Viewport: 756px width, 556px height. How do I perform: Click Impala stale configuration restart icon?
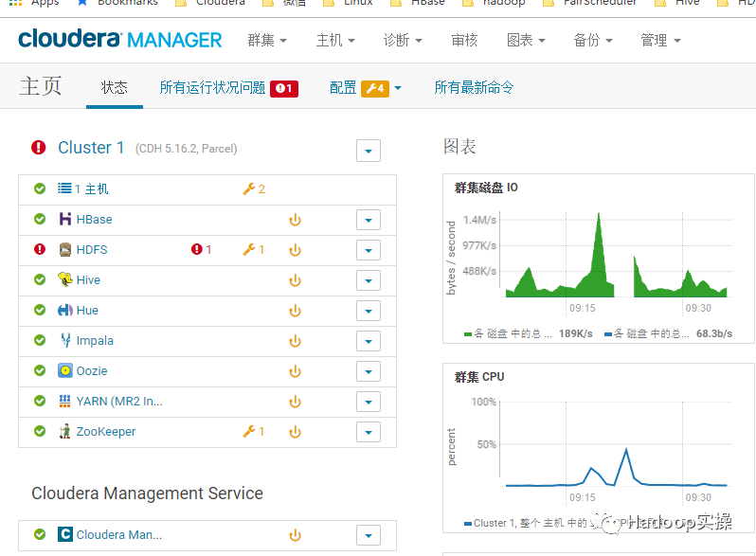click(295, 341)
